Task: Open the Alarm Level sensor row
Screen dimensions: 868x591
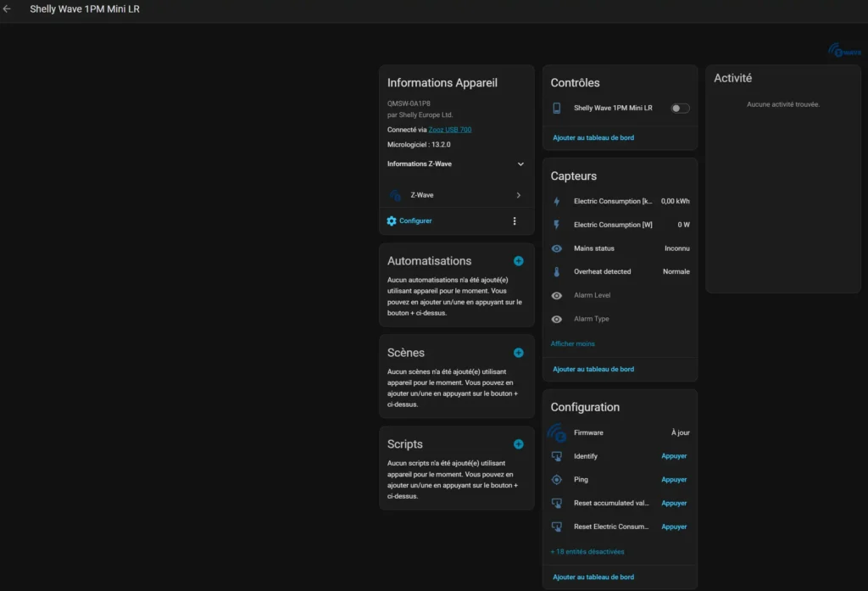Action: [x=620, y=296]
